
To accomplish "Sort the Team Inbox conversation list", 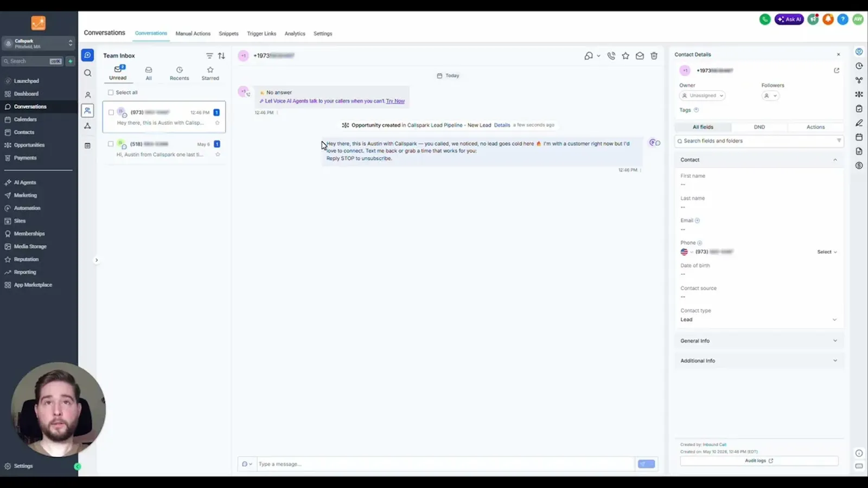I will tap(221, 56).
